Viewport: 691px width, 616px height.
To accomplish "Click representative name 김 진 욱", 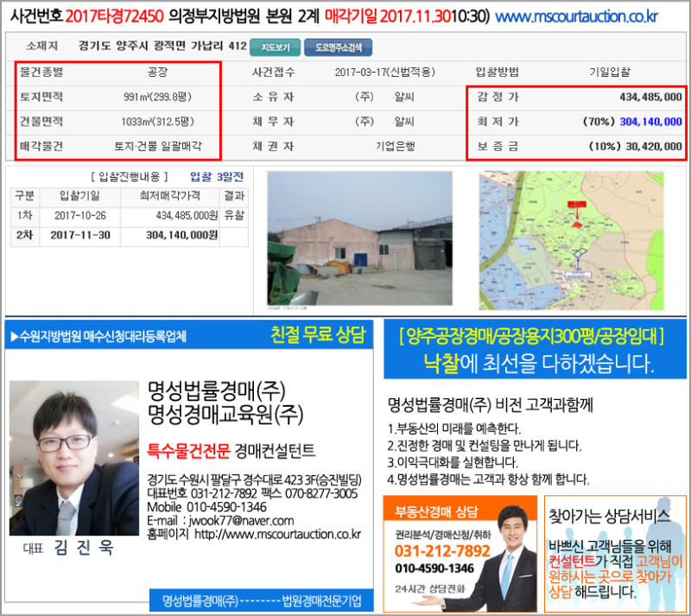I will pyautogui.click(x=83, y=548).
